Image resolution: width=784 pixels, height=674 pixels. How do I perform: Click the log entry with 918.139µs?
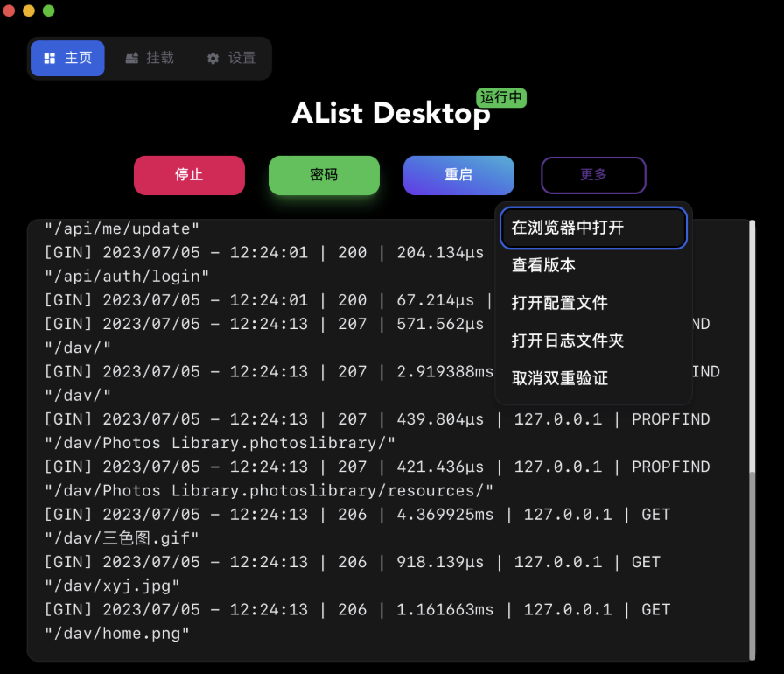click(x=352, y=562)
